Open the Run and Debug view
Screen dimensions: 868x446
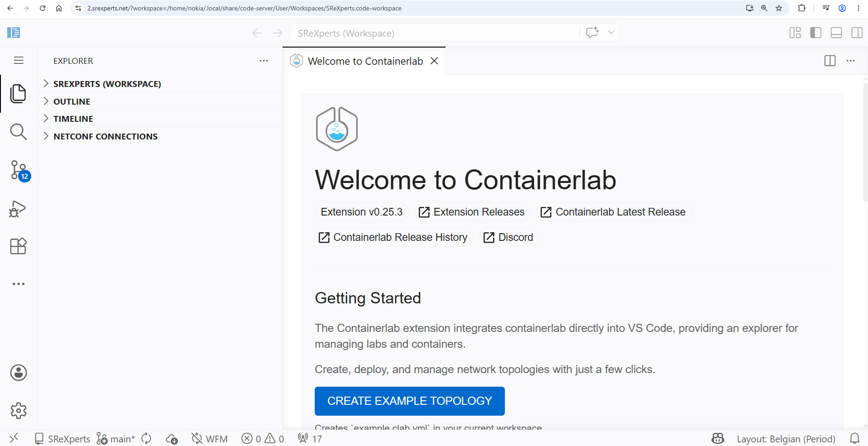(x=18, y=209)
